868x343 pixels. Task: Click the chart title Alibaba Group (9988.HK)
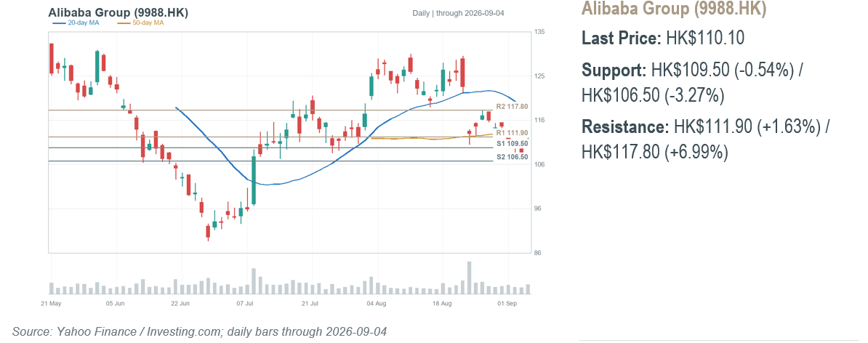point(118,13)
